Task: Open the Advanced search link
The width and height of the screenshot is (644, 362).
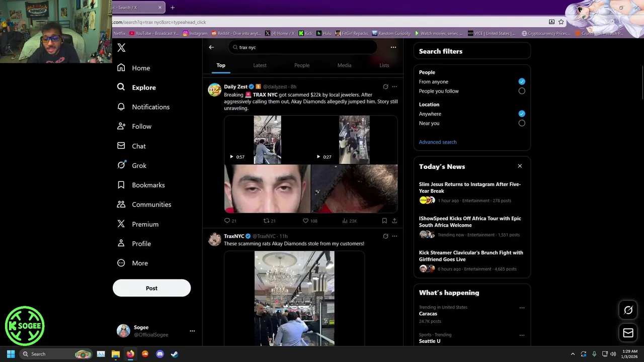Action: (438, 142)
